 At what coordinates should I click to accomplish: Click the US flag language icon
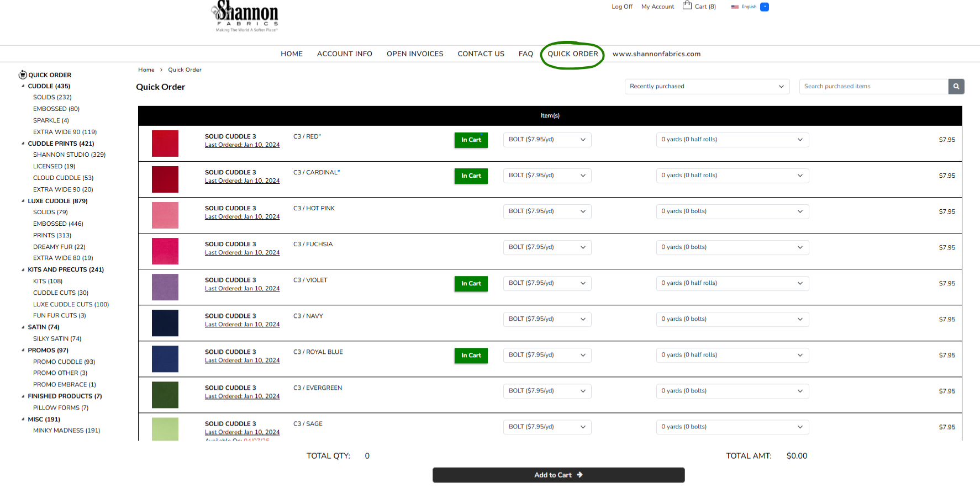tap(735, 7)
